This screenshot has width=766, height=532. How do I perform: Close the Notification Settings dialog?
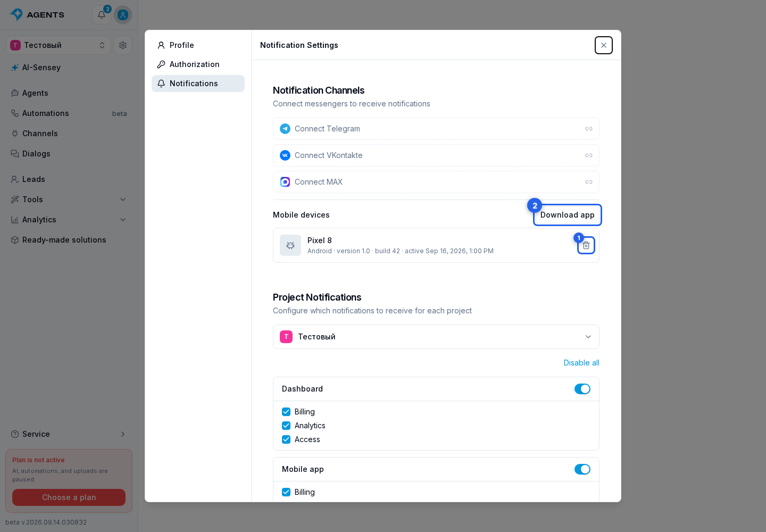pyautogui.click(x=604, y=45)
